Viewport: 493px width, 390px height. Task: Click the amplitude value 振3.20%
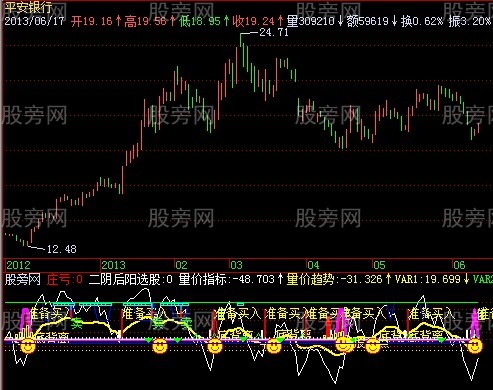470,21
